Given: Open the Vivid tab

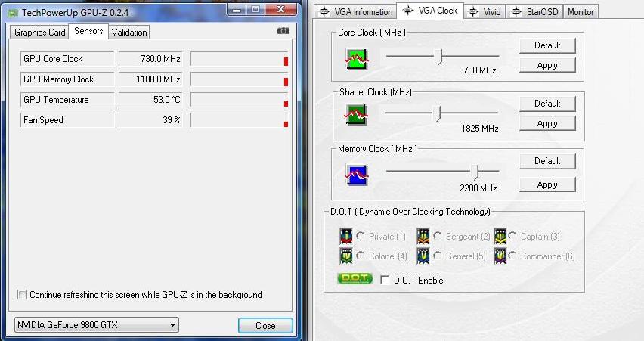Looking at the screenshot, I should click(485, 12).
